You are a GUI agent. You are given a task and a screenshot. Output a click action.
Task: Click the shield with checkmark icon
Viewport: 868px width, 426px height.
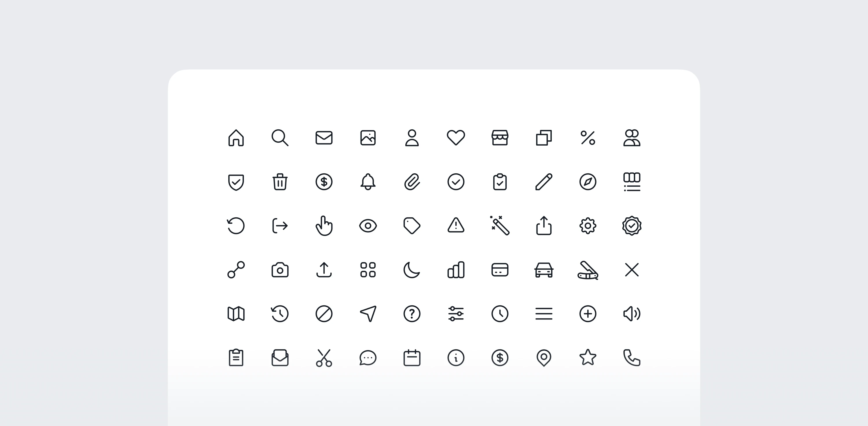pos(236,182)
